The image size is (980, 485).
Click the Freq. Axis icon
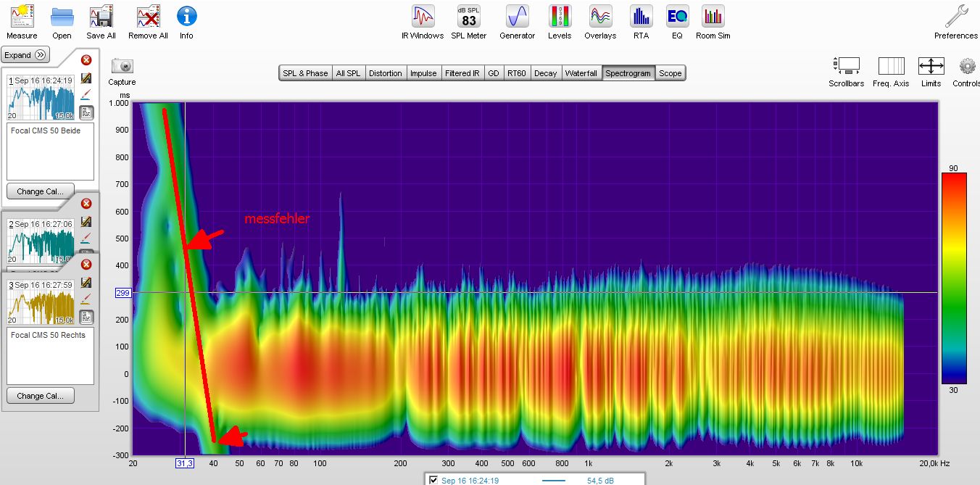pyautogui.click(x=891, y=66)
